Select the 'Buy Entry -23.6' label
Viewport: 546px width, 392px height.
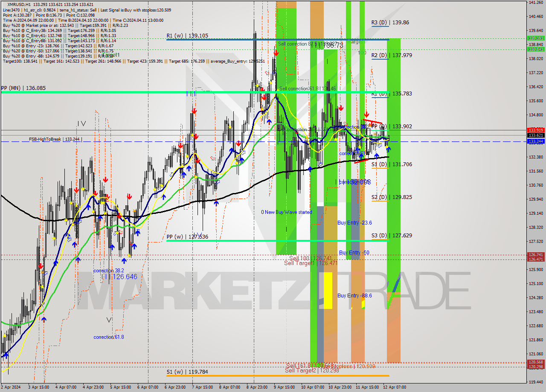click(354, 223)
